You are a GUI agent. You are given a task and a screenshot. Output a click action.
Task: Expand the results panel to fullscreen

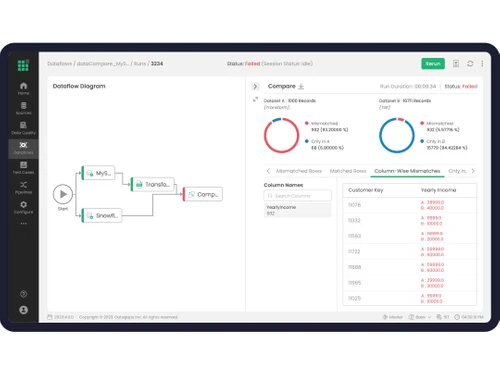255,99
